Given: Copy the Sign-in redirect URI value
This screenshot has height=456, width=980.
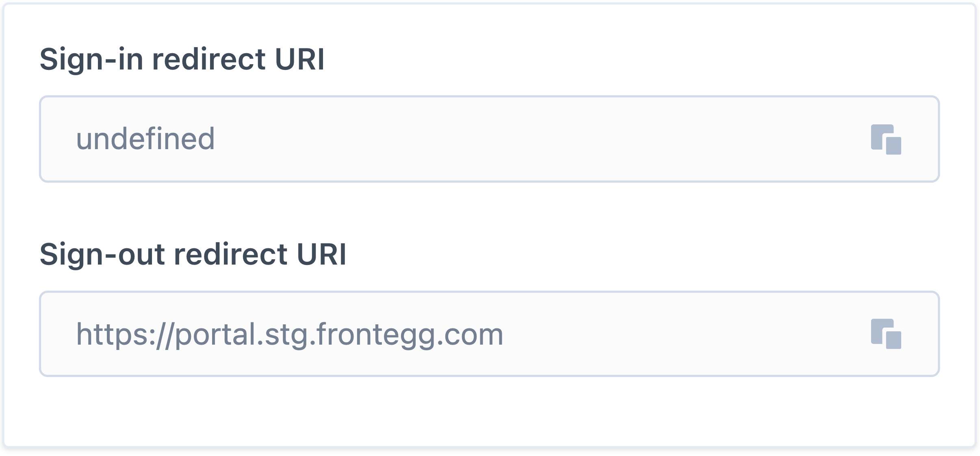Looking at the screenshot, I should point(886,139).
